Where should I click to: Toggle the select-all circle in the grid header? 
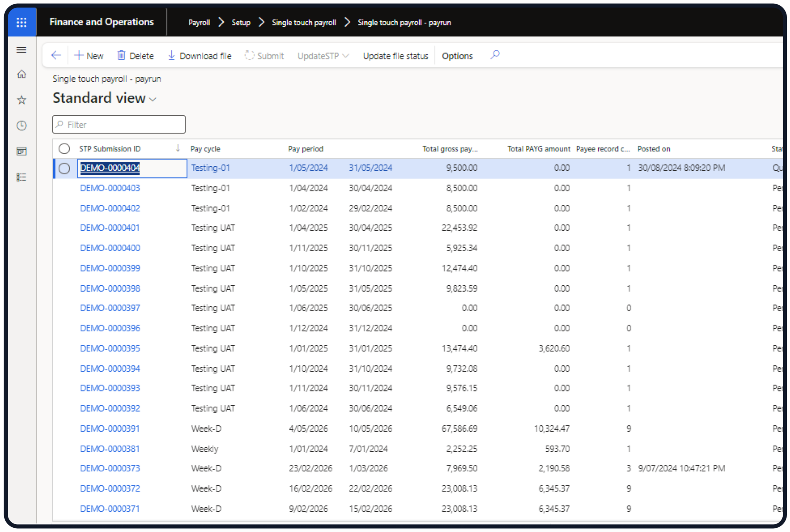tap(64, 148)
